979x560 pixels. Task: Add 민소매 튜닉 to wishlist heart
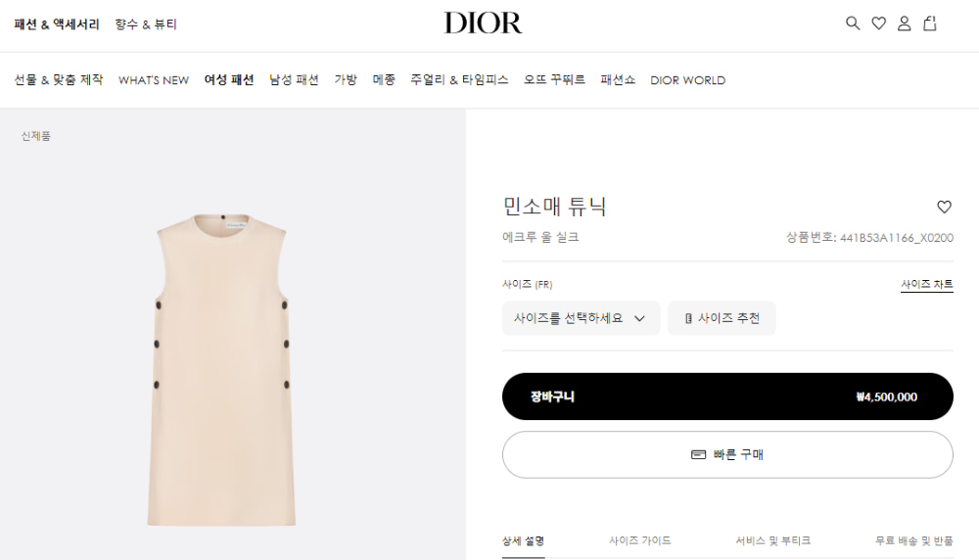pos(944,207)
